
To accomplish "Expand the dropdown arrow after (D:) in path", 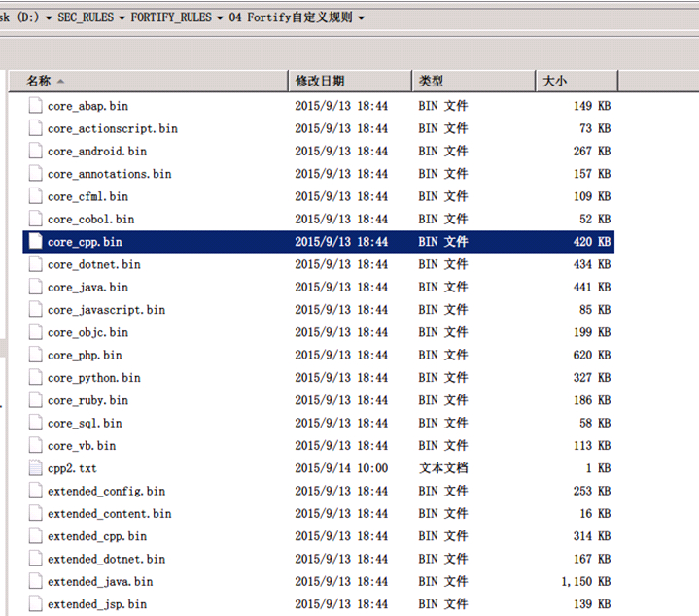I will tap(49, 18).
